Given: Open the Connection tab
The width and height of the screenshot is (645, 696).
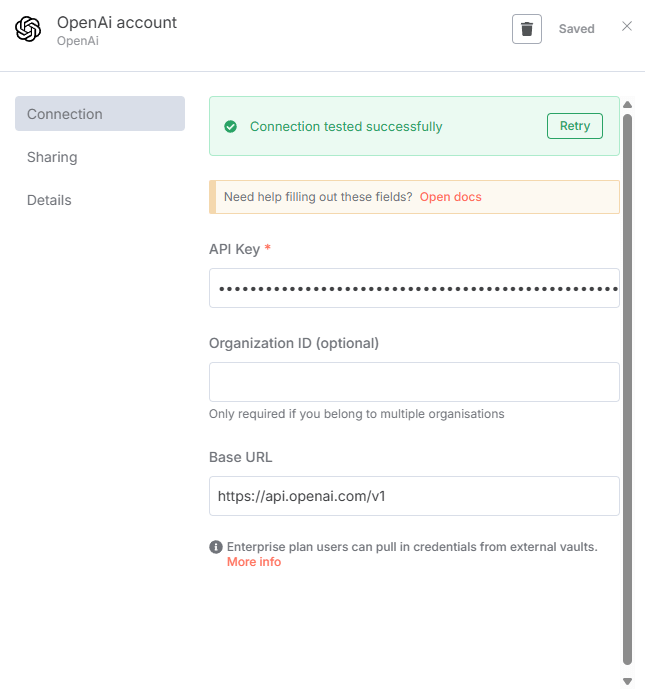Looking at the screenshot, I should (x=100, y=114).
